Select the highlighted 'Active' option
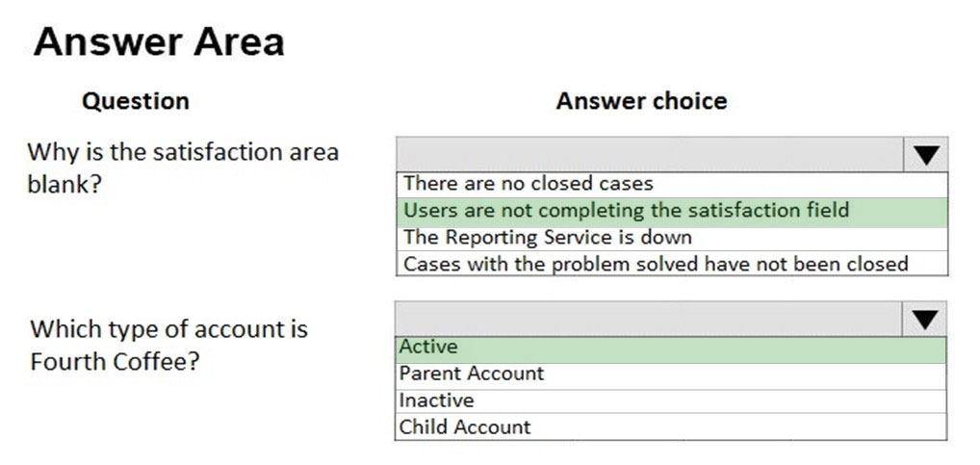Screen dimensions: 980x465 tap(671, 348)
